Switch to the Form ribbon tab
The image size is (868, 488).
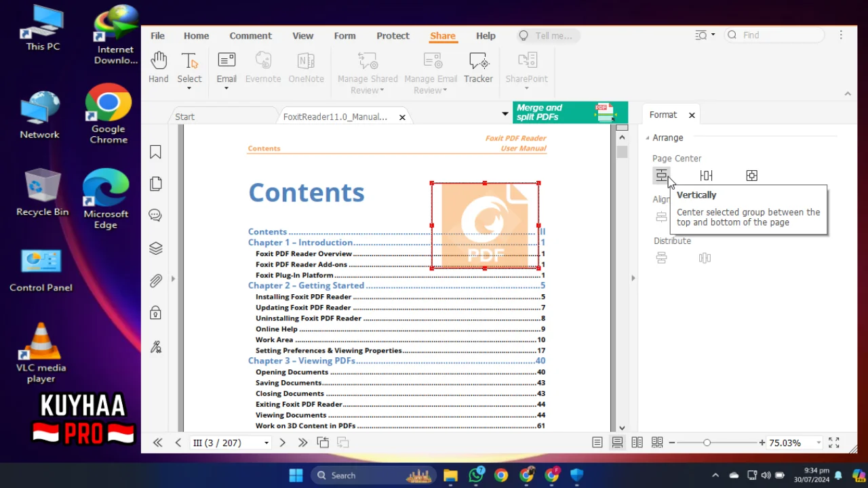click(x=344, y=36)
